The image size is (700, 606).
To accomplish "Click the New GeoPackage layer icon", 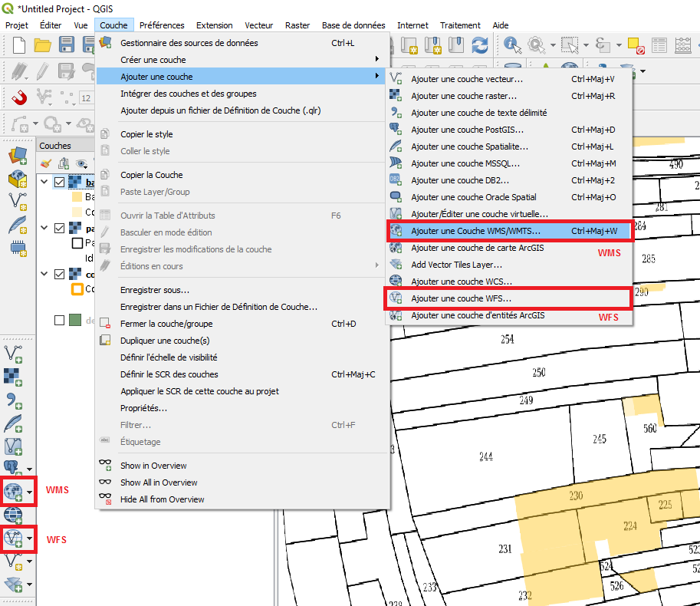I will (18, 179).
